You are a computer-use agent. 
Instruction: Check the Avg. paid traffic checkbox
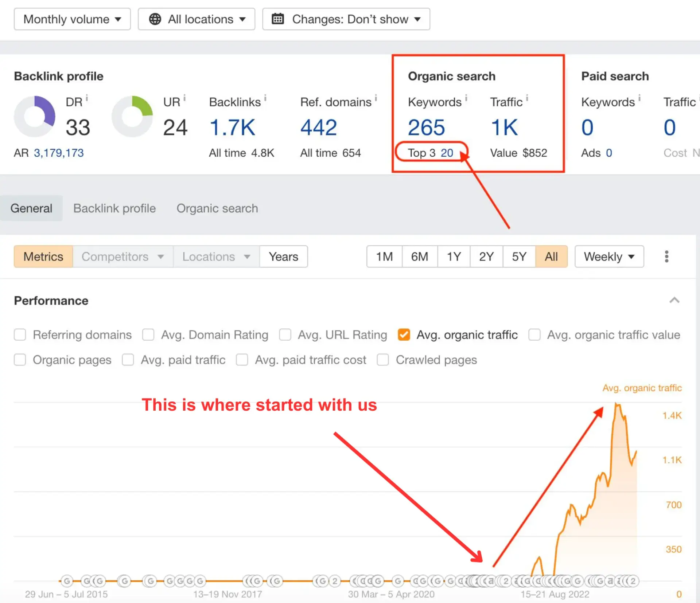pyautogui.click(x=128, y=360)
